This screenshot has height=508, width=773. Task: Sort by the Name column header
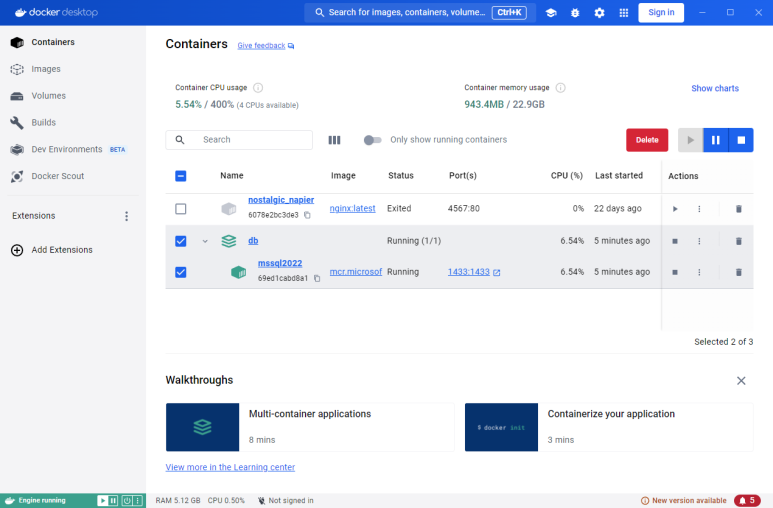pos(232,176)
